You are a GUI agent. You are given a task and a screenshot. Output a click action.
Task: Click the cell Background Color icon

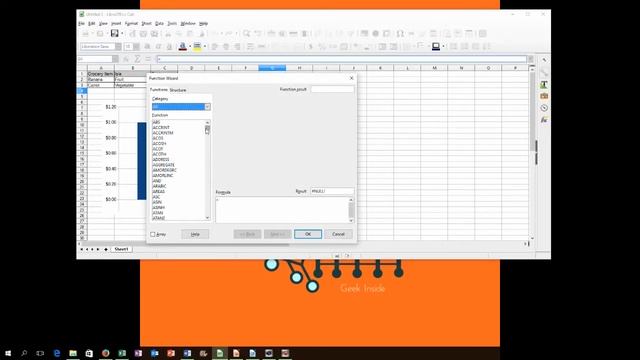436,47
